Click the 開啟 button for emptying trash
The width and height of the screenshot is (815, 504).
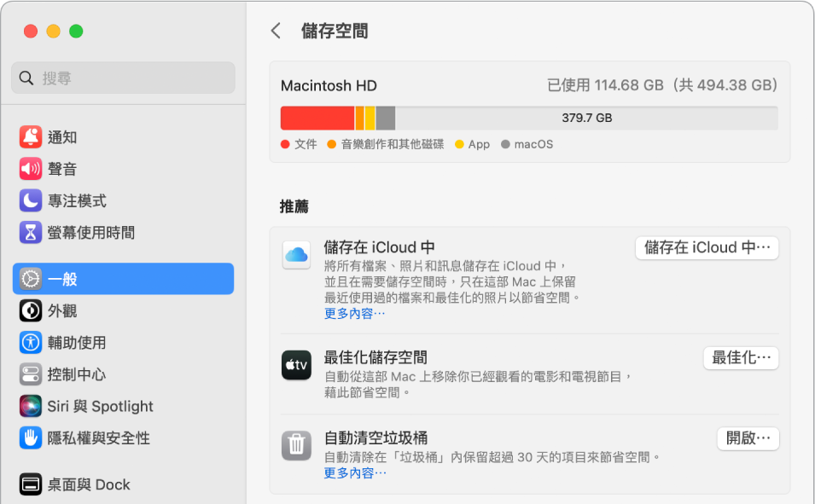(748, 438)
